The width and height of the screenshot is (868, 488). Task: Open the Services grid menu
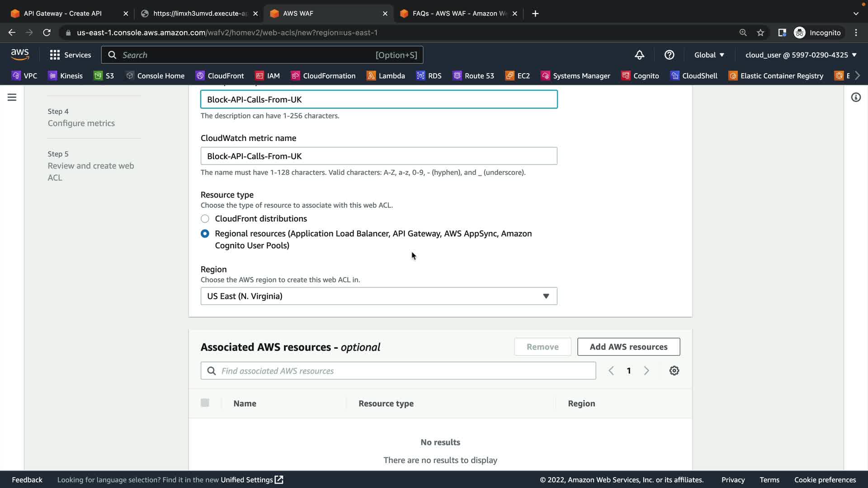point(70,55)
